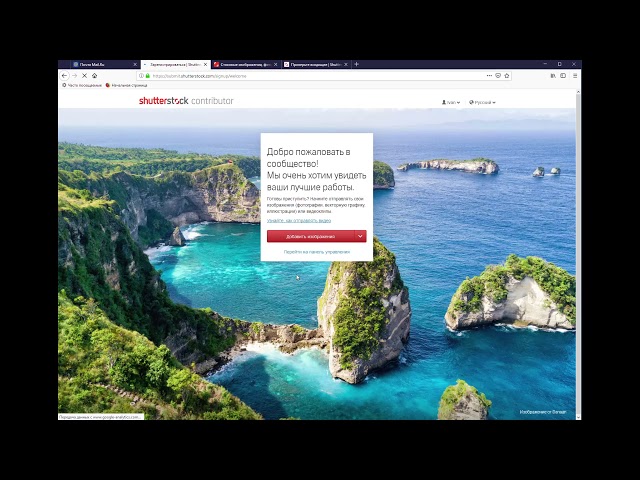Click 'Перейти на панель управления' link
The image size is (640, 480).
click(x=317, y=252)
